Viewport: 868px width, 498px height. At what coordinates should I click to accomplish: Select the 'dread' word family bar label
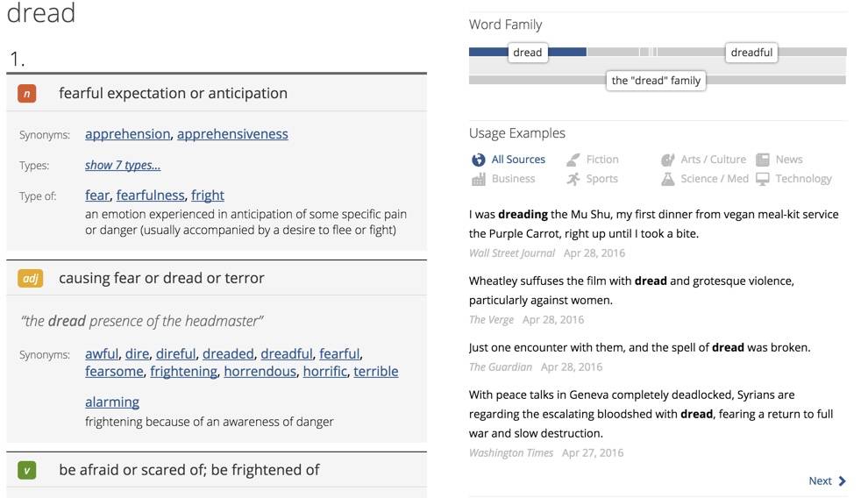(x=527, y=53)
